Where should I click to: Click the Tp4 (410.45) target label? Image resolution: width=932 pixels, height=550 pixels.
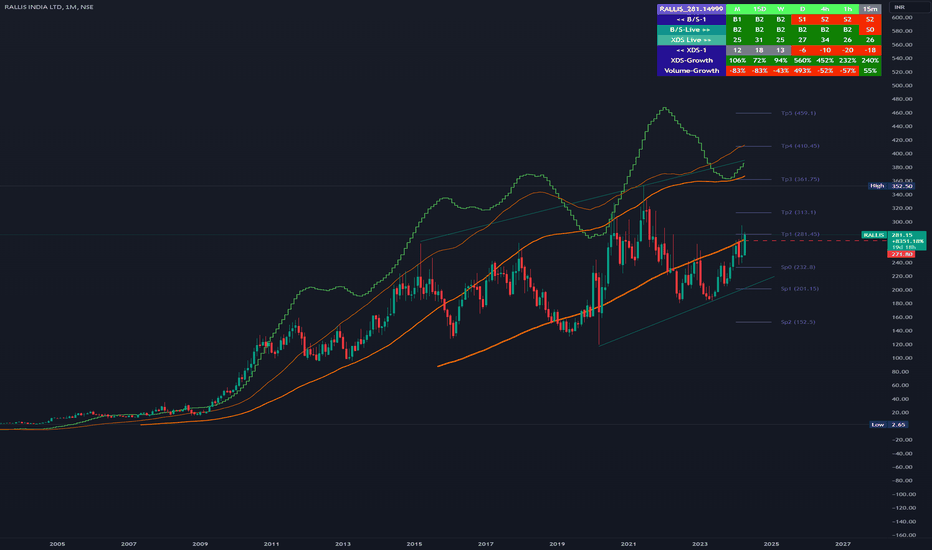(x=800, y=146)
